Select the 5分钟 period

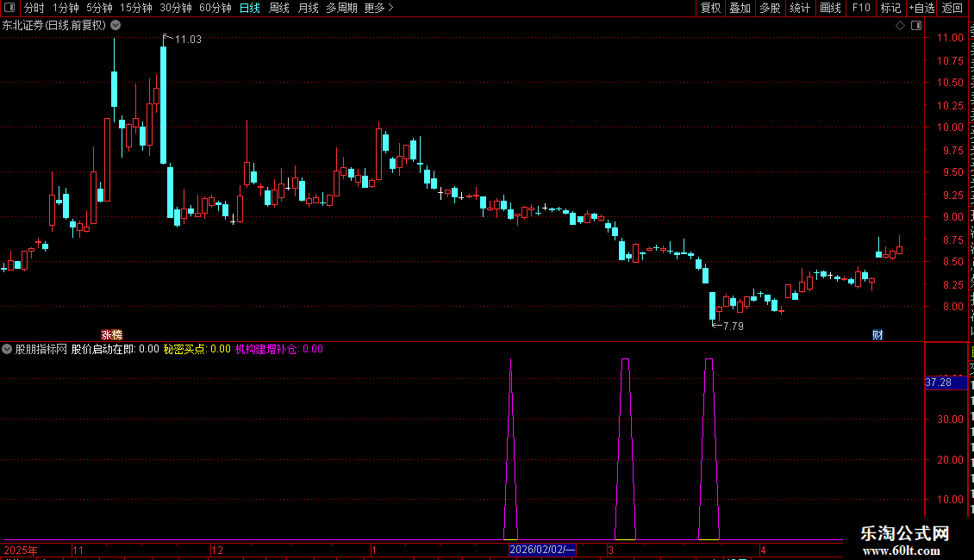pos(99,8)
